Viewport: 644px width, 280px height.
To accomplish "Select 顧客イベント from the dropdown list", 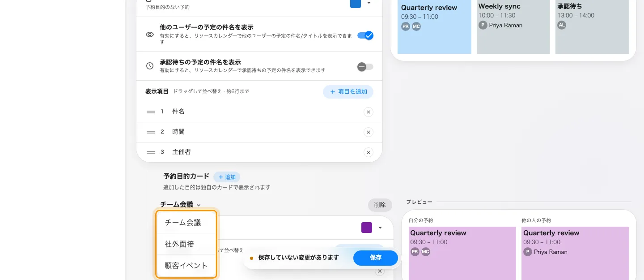I will (x=187, y=265).
